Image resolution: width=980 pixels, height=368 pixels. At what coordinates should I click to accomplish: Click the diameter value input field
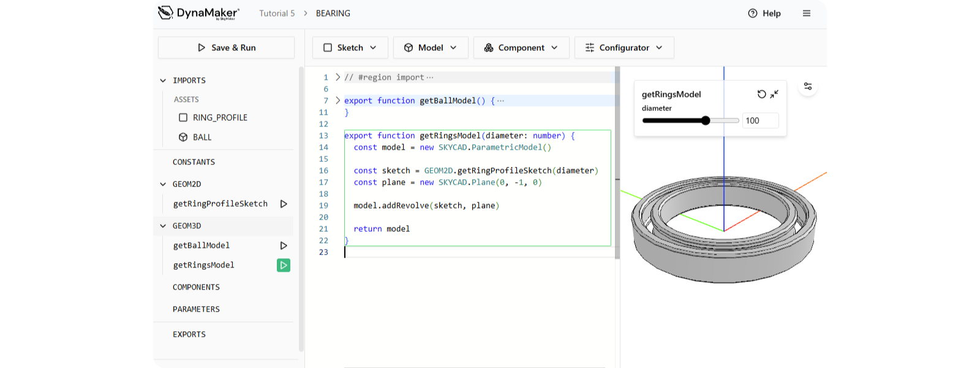(760, 121)
